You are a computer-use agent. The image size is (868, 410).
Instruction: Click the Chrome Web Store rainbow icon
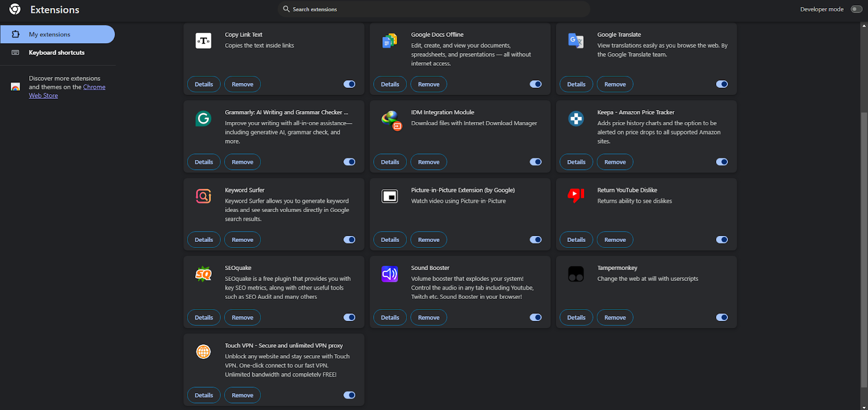click(15, 87)
